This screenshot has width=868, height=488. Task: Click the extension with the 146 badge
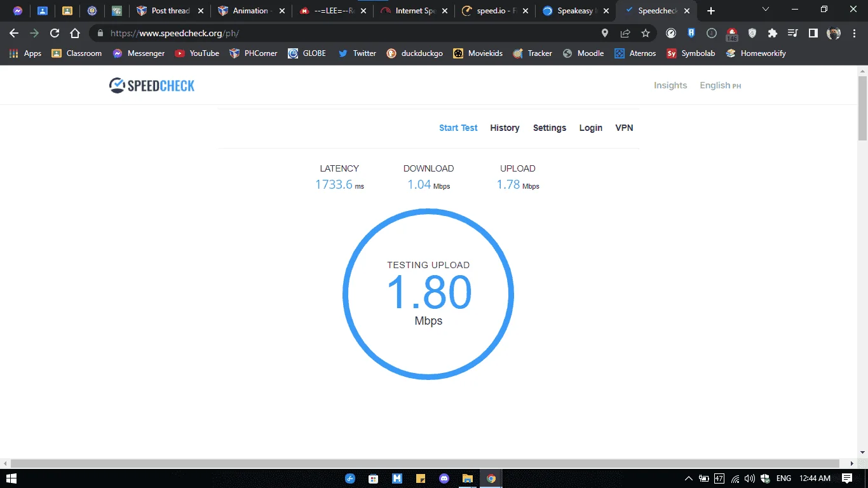[x=732, y=34]
